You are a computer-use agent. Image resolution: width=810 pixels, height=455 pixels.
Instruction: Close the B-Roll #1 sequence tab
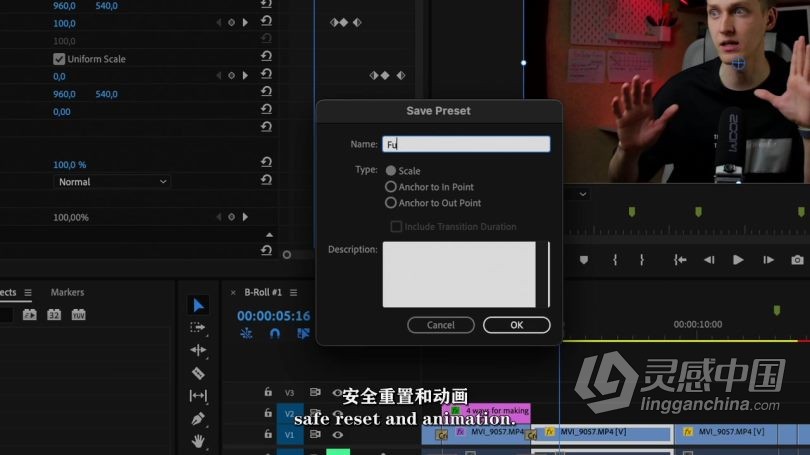coord(233,292)
